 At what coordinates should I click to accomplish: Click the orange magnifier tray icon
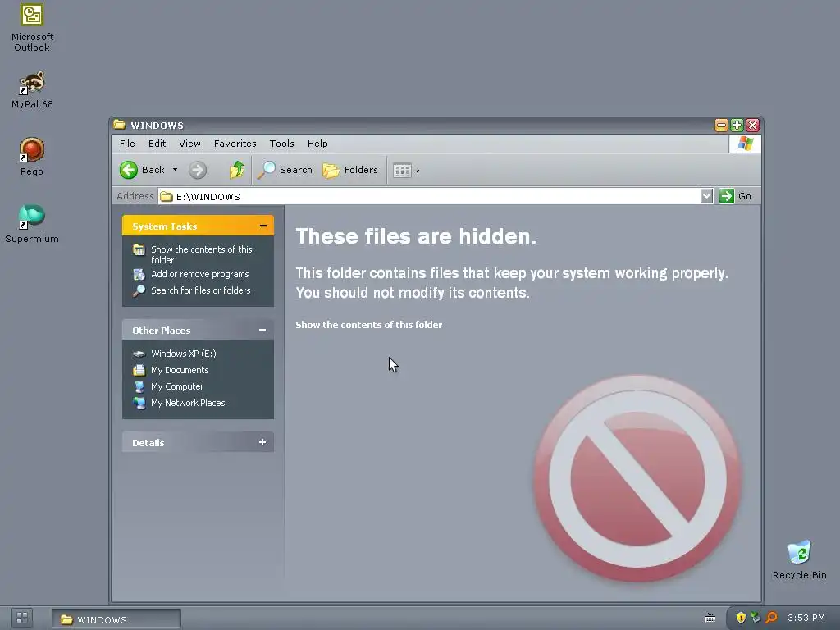tap(771, 618)
